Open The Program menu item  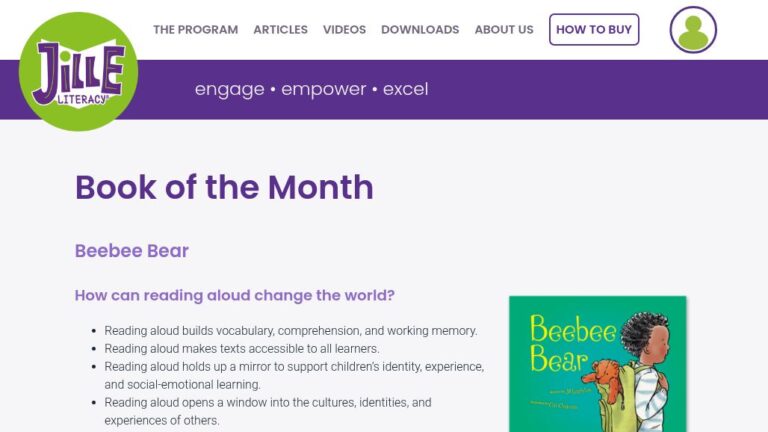tap(195, 30)
